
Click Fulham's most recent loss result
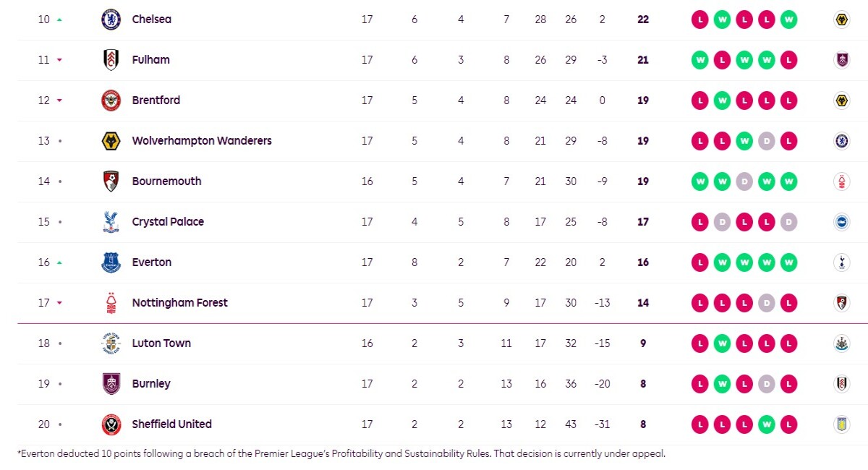click(788, 60)
